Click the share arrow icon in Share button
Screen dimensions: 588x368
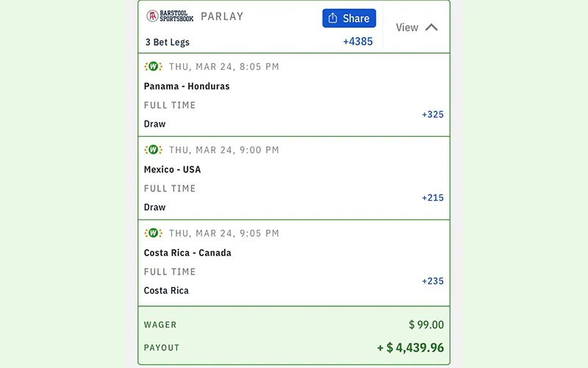pyautogui.click(x=333, y=18)
